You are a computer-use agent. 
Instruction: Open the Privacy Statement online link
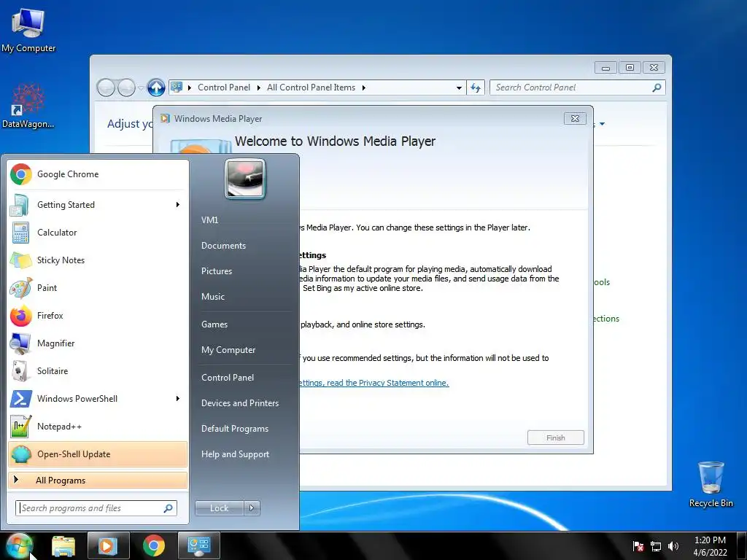(374, 383)
